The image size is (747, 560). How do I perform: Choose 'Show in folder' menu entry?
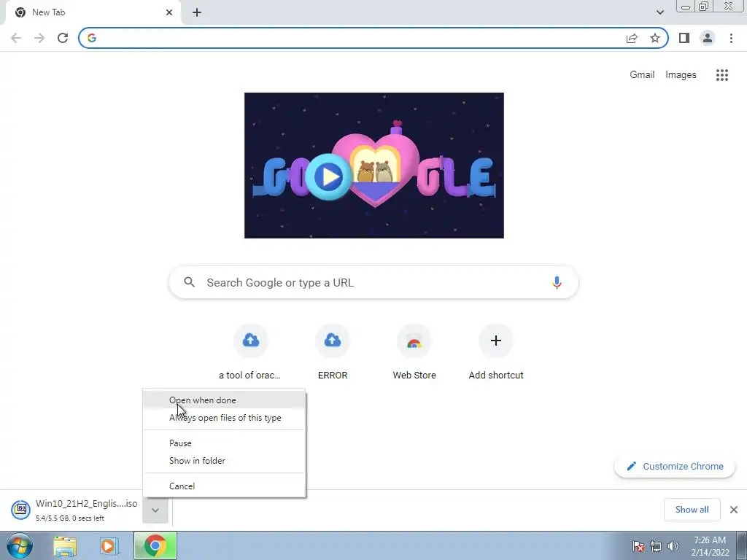225,461
